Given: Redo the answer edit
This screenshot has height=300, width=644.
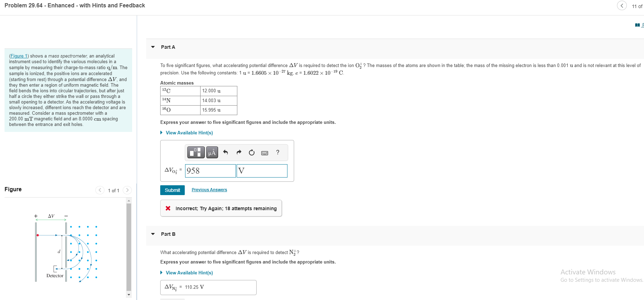Looking at the screenshot, I should pyautogui.click(x=239, y=152).
